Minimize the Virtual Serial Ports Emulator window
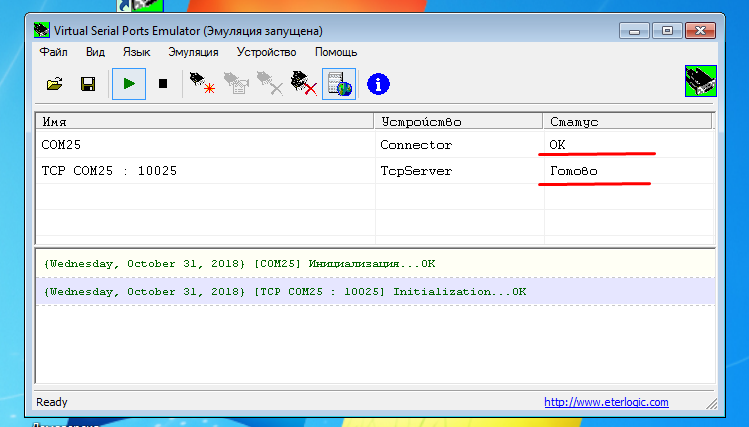Viewport: 749px width, 427px height. click(634, 31)
